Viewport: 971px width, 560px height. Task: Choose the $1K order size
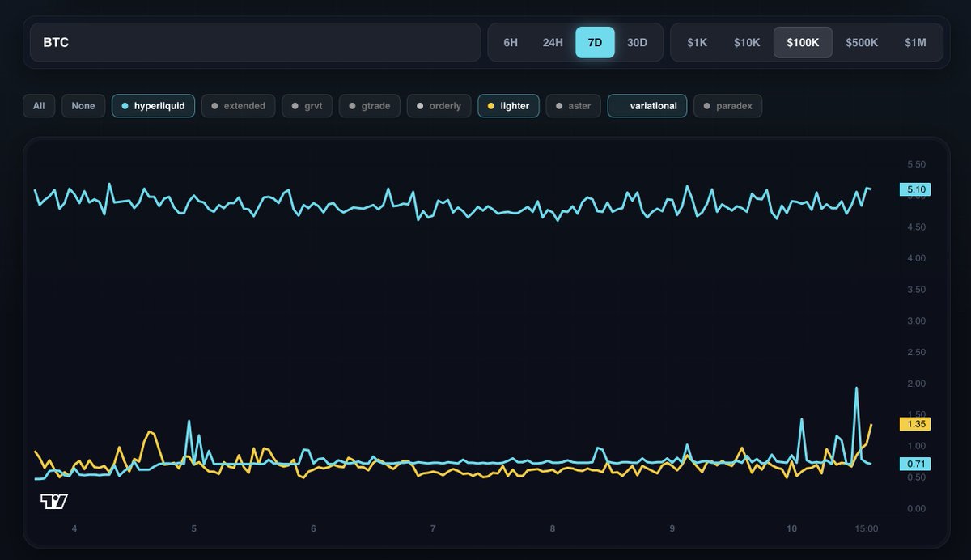click(697, 42)
